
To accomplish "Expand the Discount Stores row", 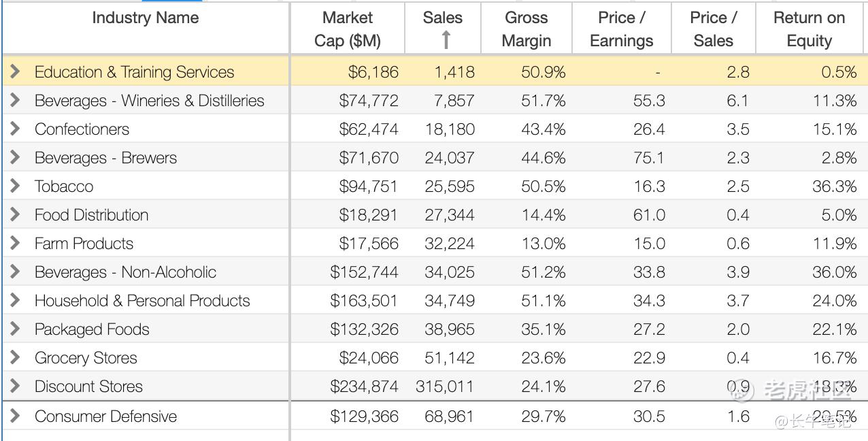I will click(15, 386).
